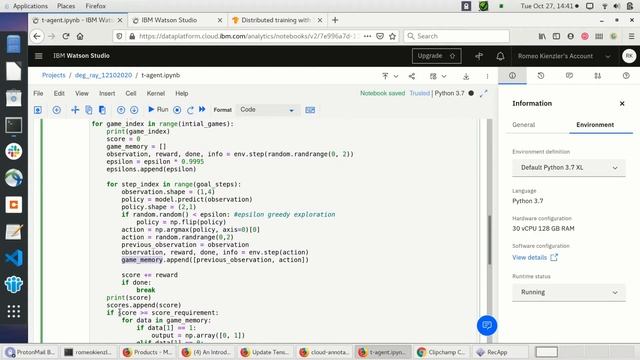This screenshot has width=640, height=360.
Task: Expand Romeo Kienzler's Account dropdown
Action: [x=564, y=56]
